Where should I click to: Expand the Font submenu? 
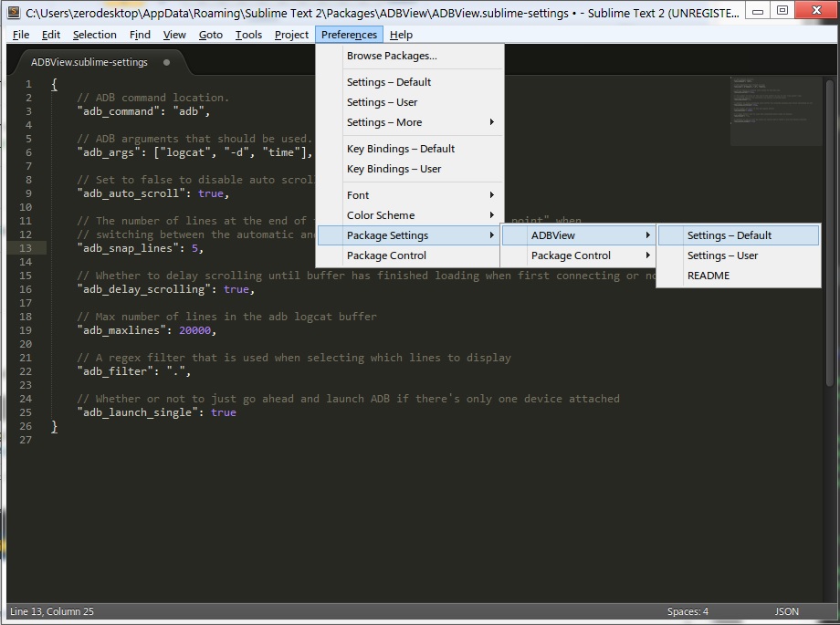[410, 195]
